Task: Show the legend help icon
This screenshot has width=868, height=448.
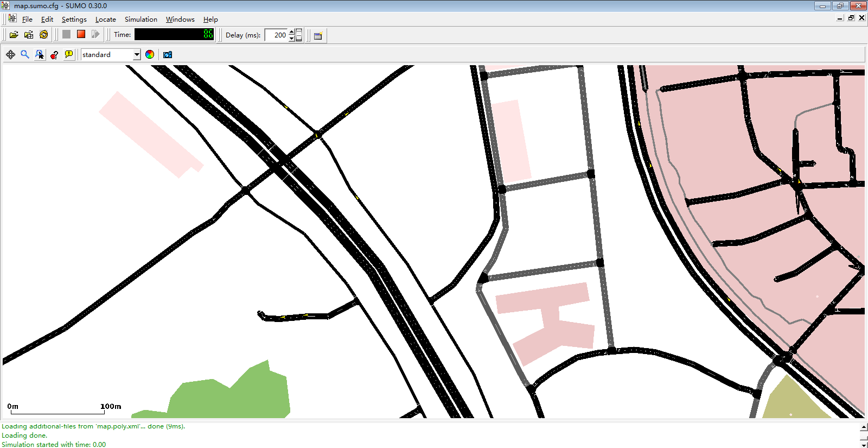Action: point(54,54)
